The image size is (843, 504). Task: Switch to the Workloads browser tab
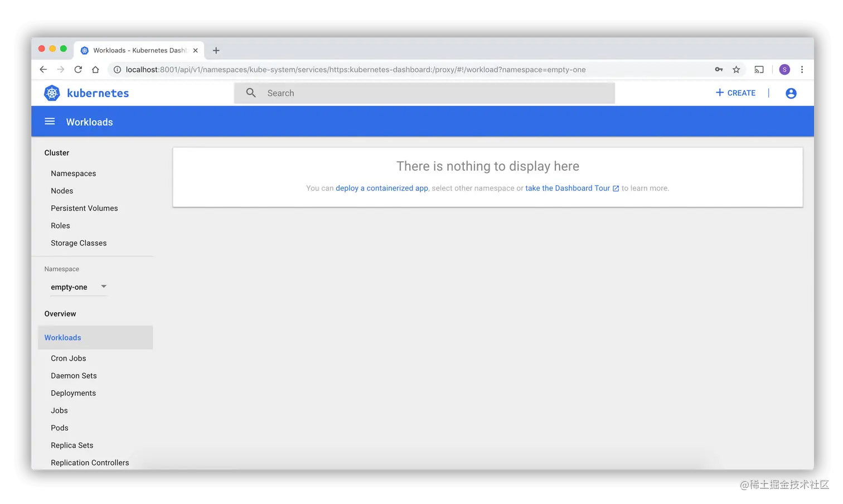134,50
